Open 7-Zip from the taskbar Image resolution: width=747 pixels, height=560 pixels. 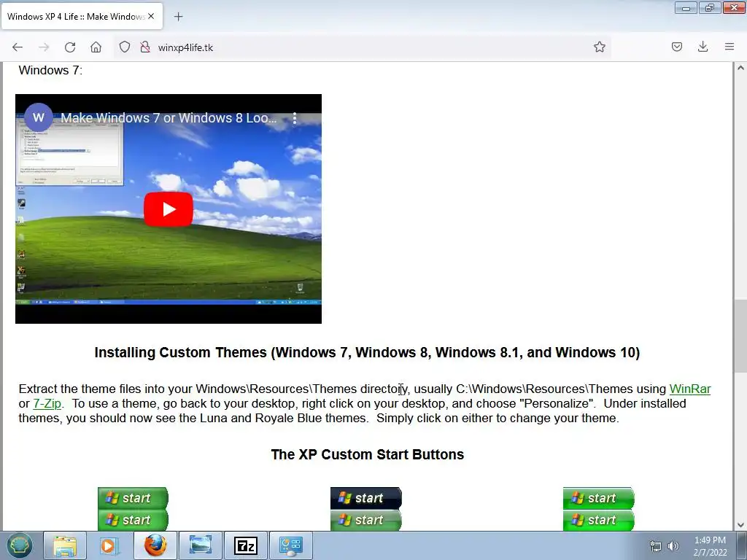point(245,545)
